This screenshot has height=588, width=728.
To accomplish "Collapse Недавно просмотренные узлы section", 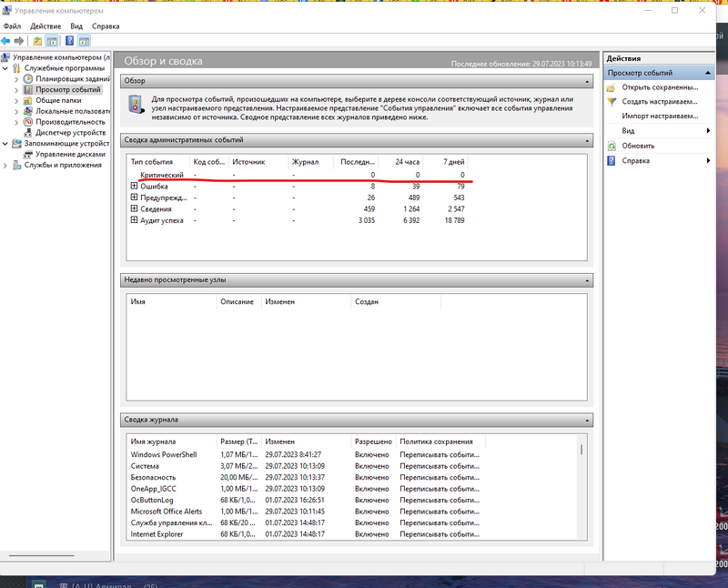I will (x=587, y=280).
